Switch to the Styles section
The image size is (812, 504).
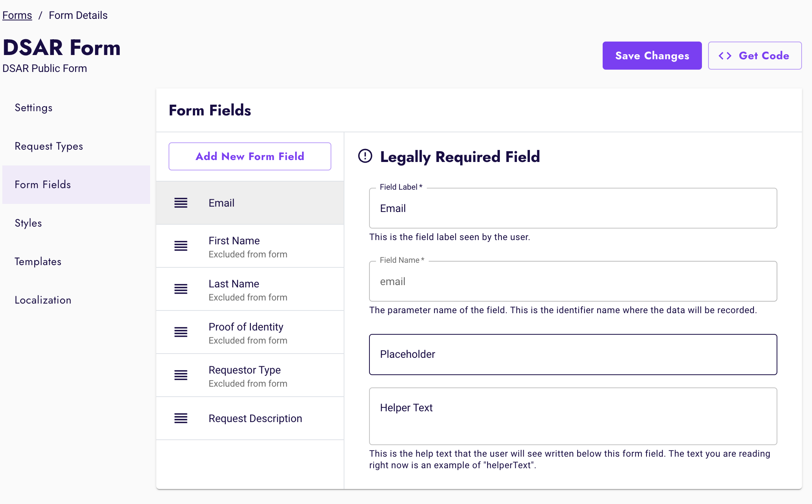point(28,223)
